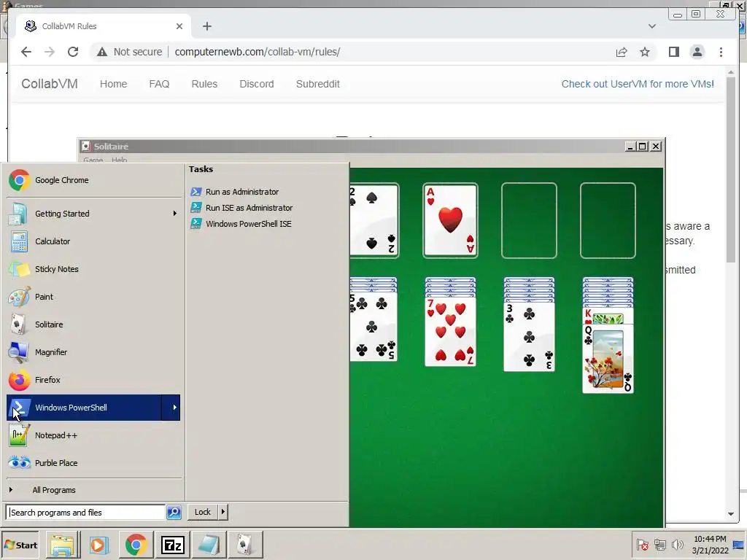Click the Lock button
Viewport: 747px width, 560px height.
[x=203, y=512]
